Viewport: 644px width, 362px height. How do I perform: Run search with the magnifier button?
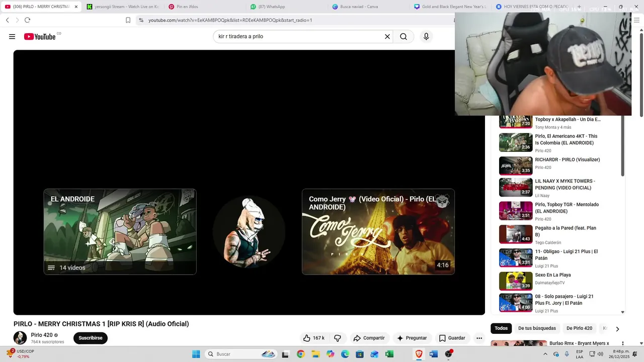pyautogui.click(x=404, y=37)
